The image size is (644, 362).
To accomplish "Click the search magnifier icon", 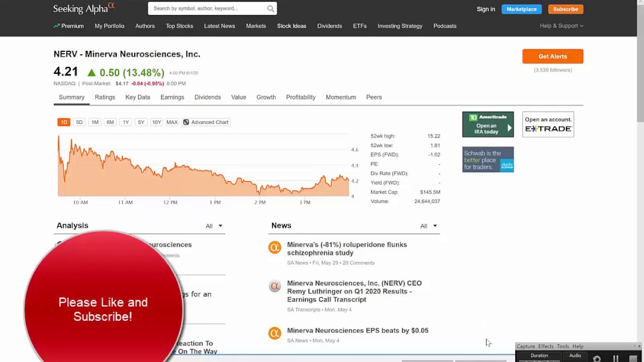I will [x=271, y=9].
